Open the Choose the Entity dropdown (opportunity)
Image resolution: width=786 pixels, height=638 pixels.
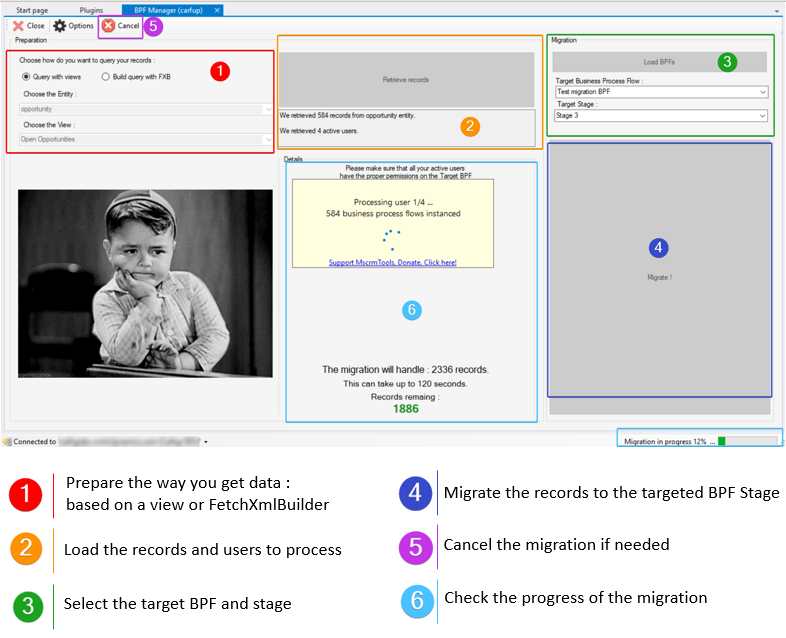coord(146,109)
